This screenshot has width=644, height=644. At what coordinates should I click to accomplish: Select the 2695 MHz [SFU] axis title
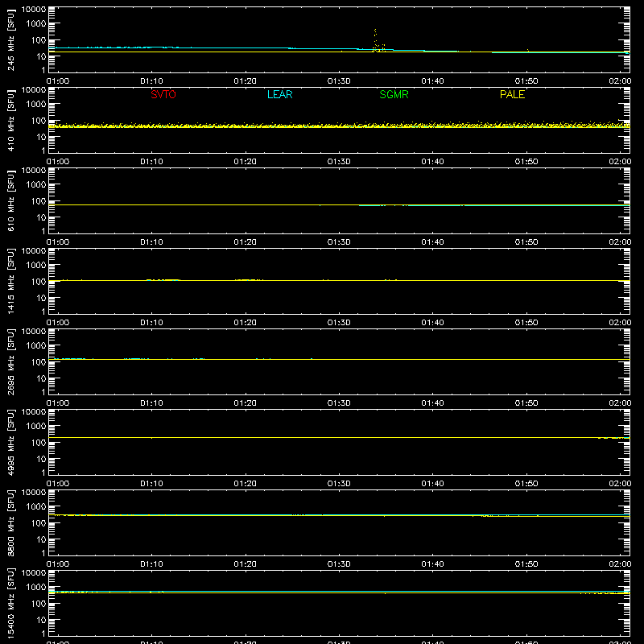click(x=10, y=361)
